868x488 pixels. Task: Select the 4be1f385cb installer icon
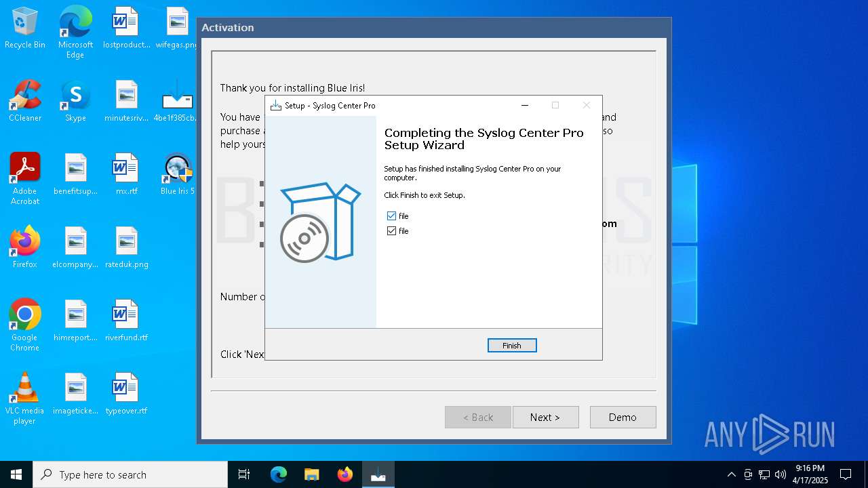[177, 102]
